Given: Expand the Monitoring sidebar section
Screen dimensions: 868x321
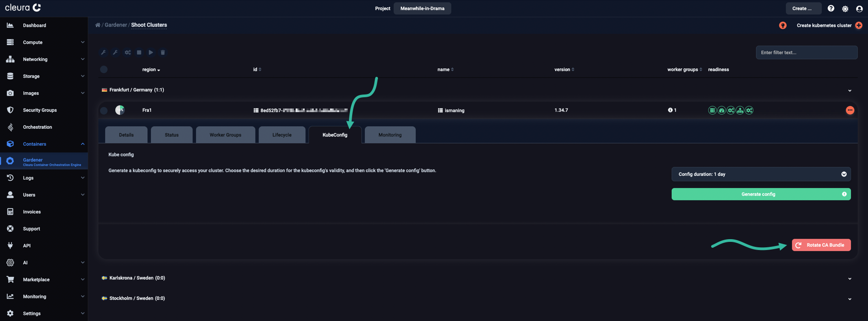Looking at the screenshot, I should click(44, 297).
